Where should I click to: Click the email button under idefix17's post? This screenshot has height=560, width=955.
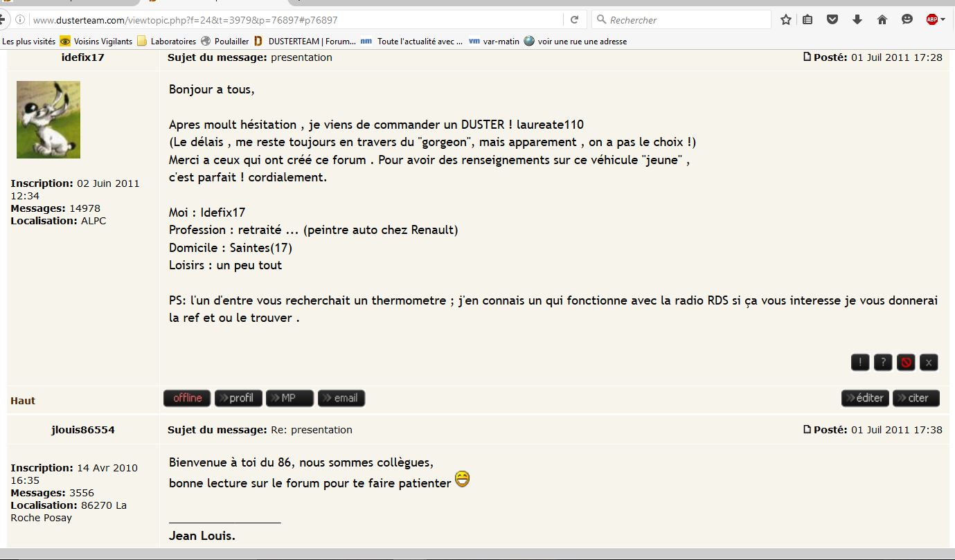pyautogui.click(x=341, y=398)
